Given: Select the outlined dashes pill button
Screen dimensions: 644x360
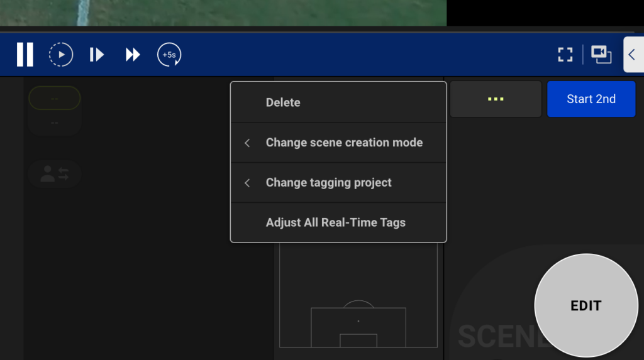Looking at the screenshot, I should (55, 98).
